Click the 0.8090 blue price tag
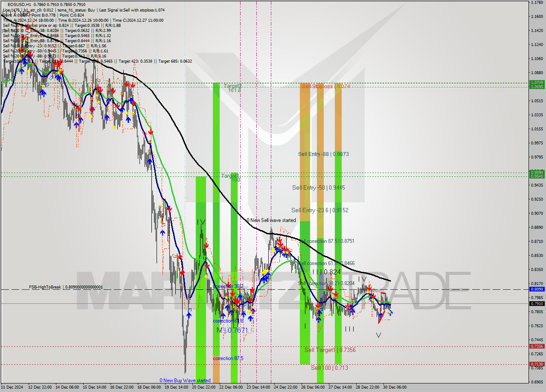Screen dimensions: 546x392 pos(537,289)
